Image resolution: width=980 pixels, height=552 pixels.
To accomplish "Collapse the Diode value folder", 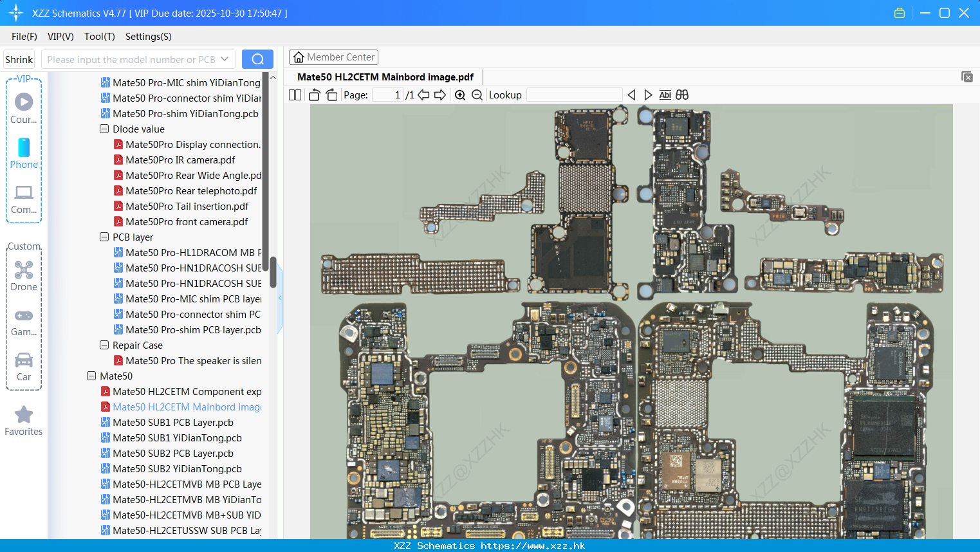I will (x=104, y=129).
